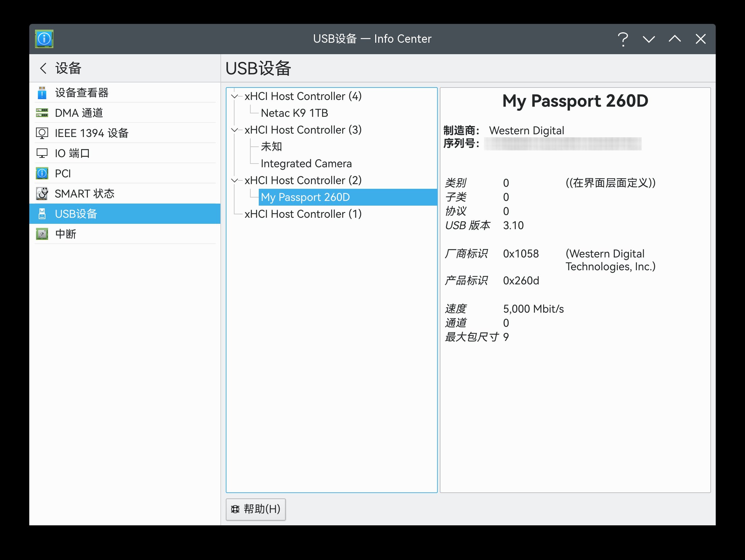This screenshot has width=745, height=560.
Task: Click 设备 header to go back
Action: click(x=68, y=68)
